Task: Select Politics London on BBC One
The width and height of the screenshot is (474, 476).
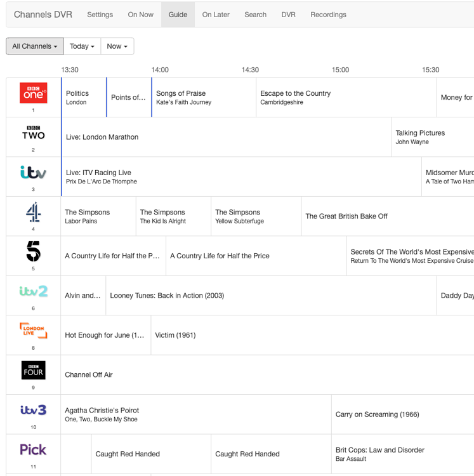Action: (x=84, y=98)
